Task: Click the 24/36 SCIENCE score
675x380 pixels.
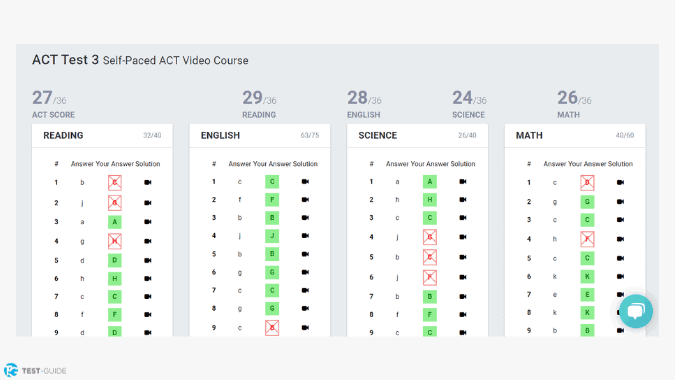Action: (x=469, y=104)
